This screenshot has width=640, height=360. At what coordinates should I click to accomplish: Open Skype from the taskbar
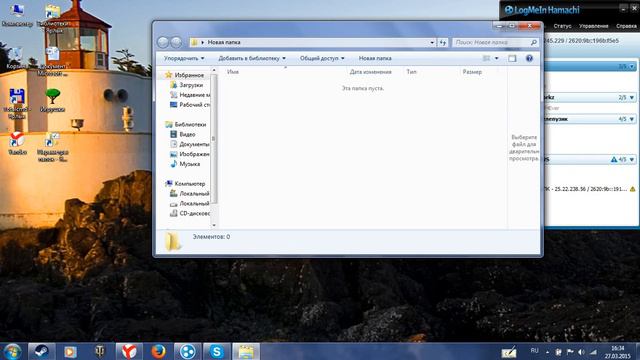pyautogui.click(x=217, y=351)
